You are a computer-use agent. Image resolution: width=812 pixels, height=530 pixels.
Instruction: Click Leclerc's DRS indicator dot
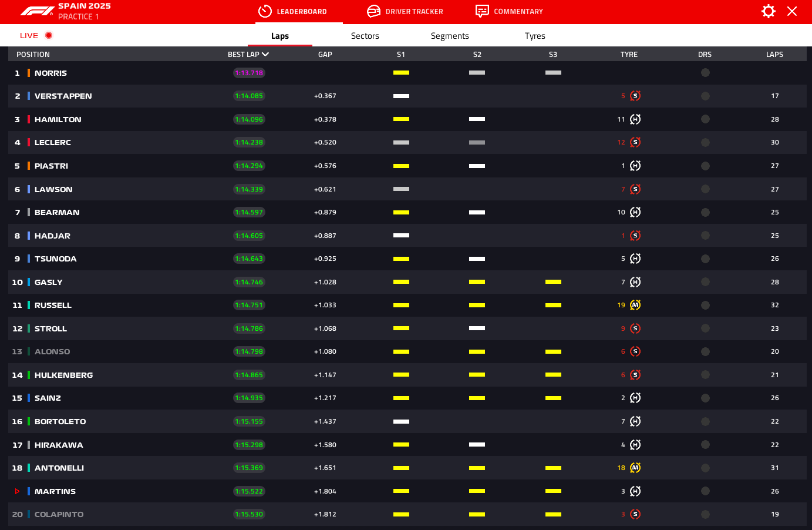coord(705,142)
